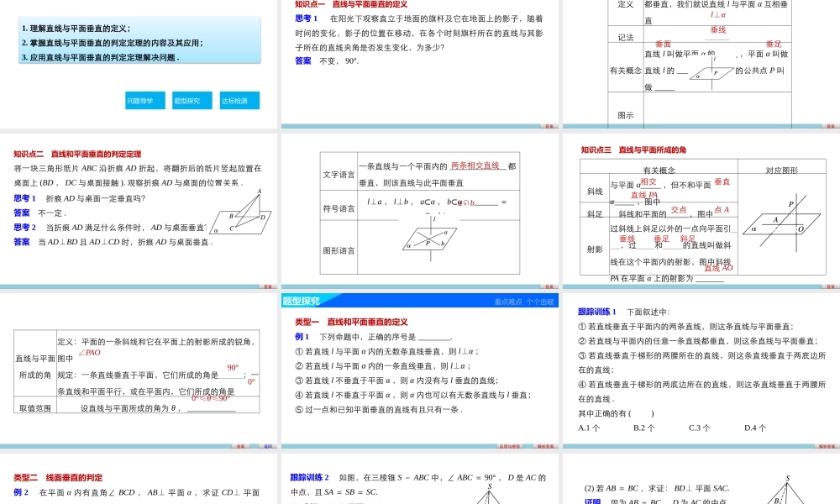This screenshot has width=840, height=504.
Task: Click the 答案 button on the 知识点一 slide
Action: 549,126
